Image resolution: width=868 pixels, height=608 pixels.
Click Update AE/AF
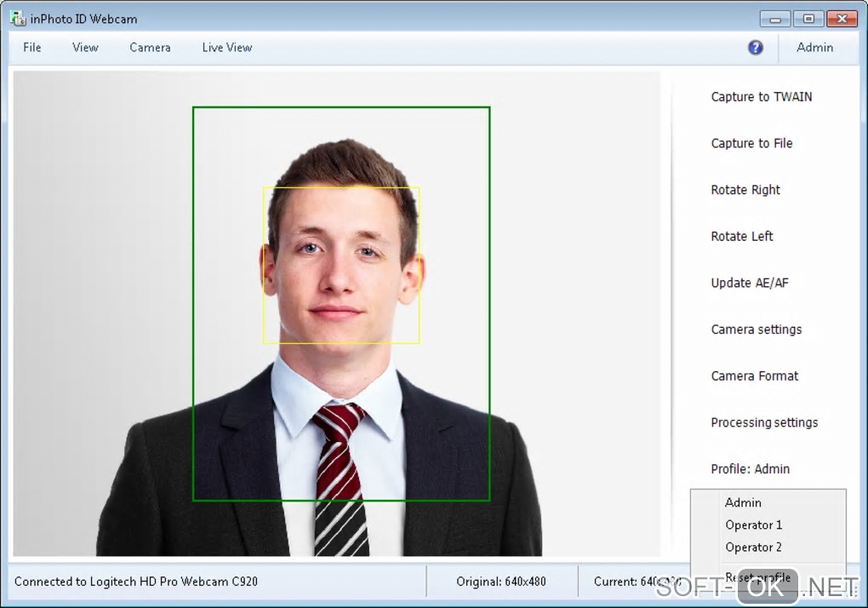pyautogui.click(x=750, y=283)
